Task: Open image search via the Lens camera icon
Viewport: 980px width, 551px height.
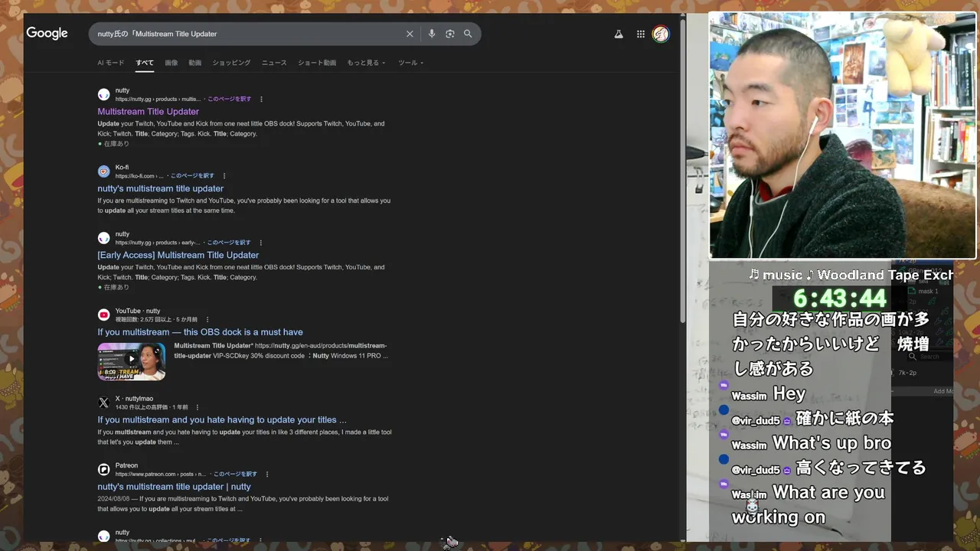Action: [x=450, y=34]
